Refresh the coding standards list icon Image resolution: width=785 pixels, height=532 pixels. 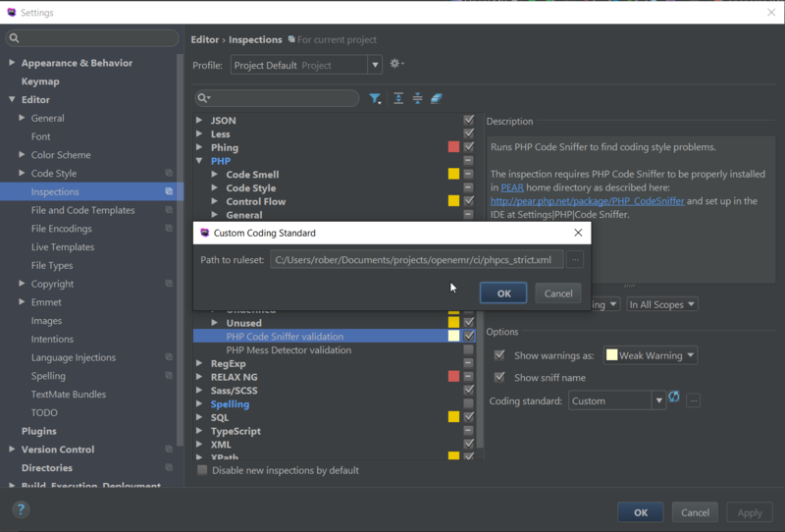click(x=674, y=398)
